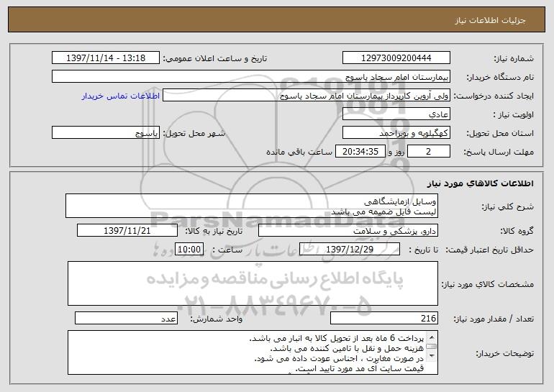Click the unit of count field عدد
The height and width of the screenshot is (392, 554).
coord(126,318)
